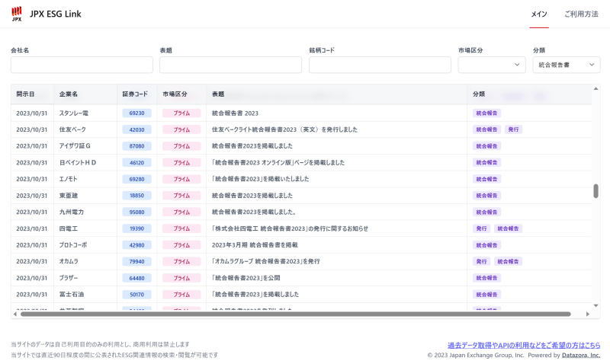
Task: Click security code badge 69230
Action: point(136,113)
